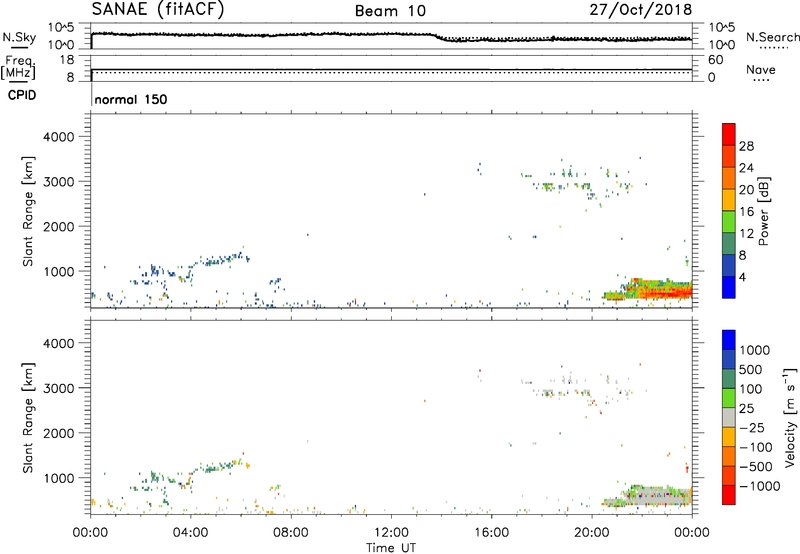Click the gray ground-scatter patch in velocity panel

[x=658, y=495]
